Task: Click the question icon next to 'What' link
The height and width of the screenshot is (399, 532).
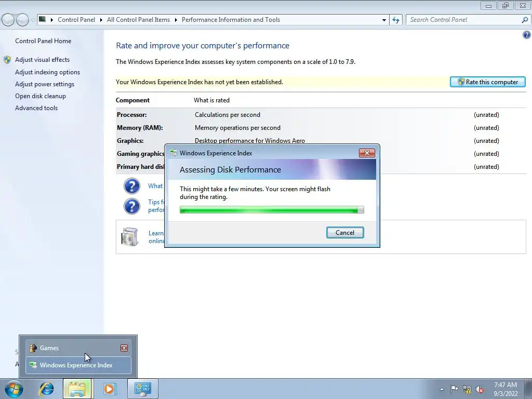Action: coord(131,186)
